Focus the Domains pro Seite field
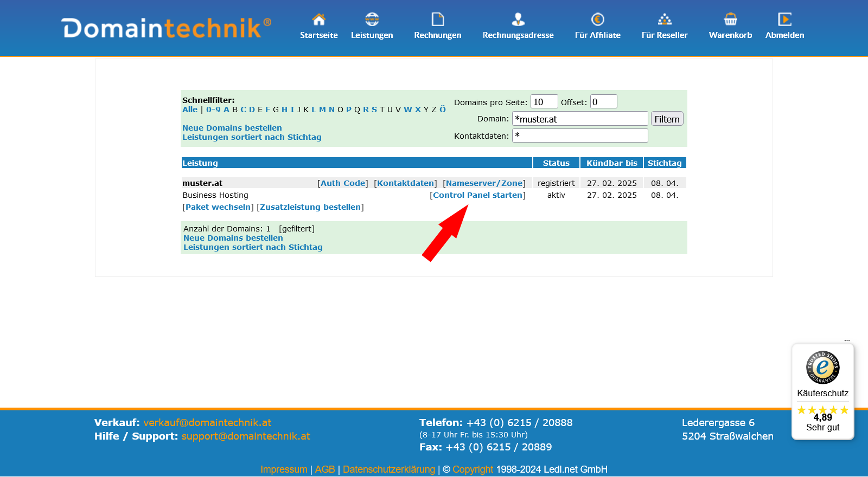 544,102
